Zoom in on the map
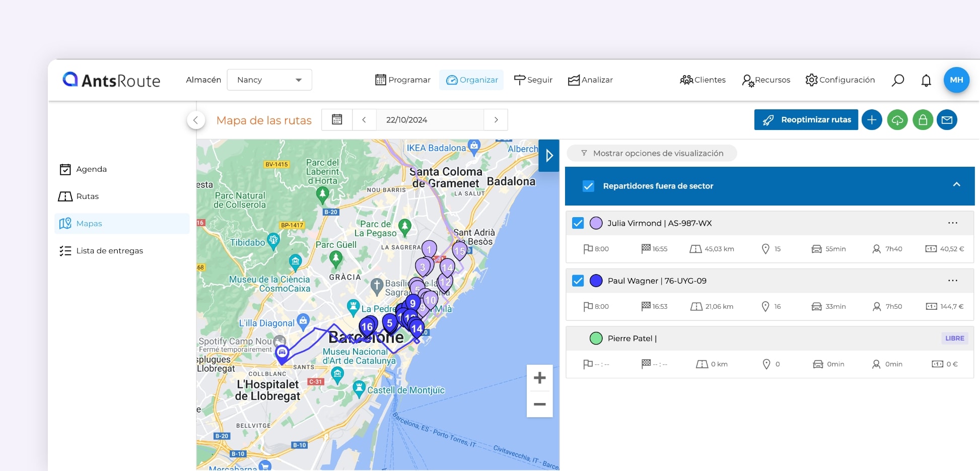980x471 pixels. (x=539, y=378)
